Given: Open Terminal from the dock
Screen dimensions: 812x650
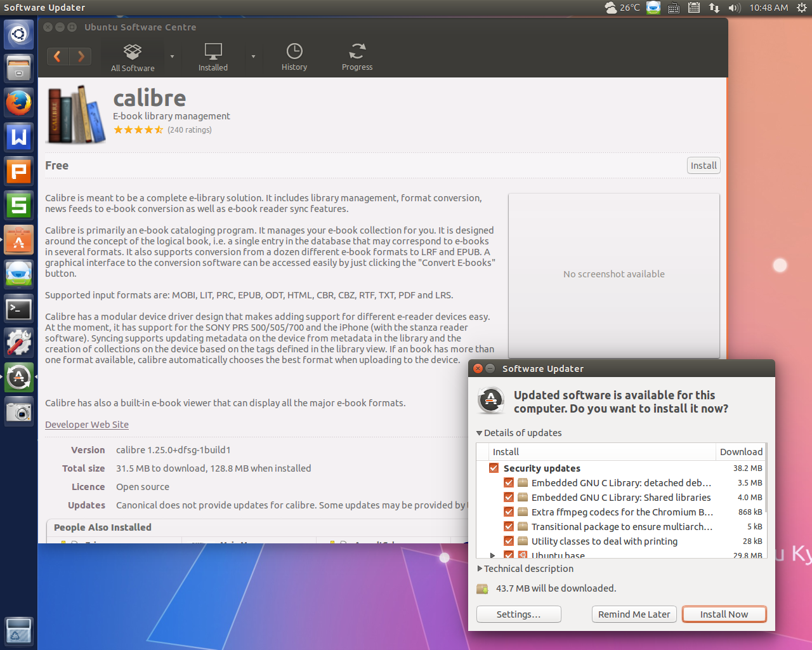Looking at the screenshot, I should 18,308.
